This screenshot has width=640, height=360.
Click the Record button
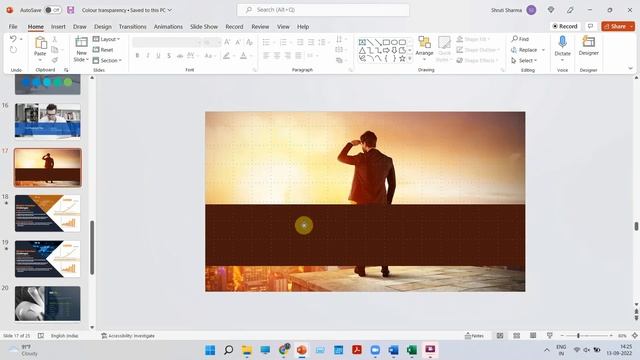565,26
